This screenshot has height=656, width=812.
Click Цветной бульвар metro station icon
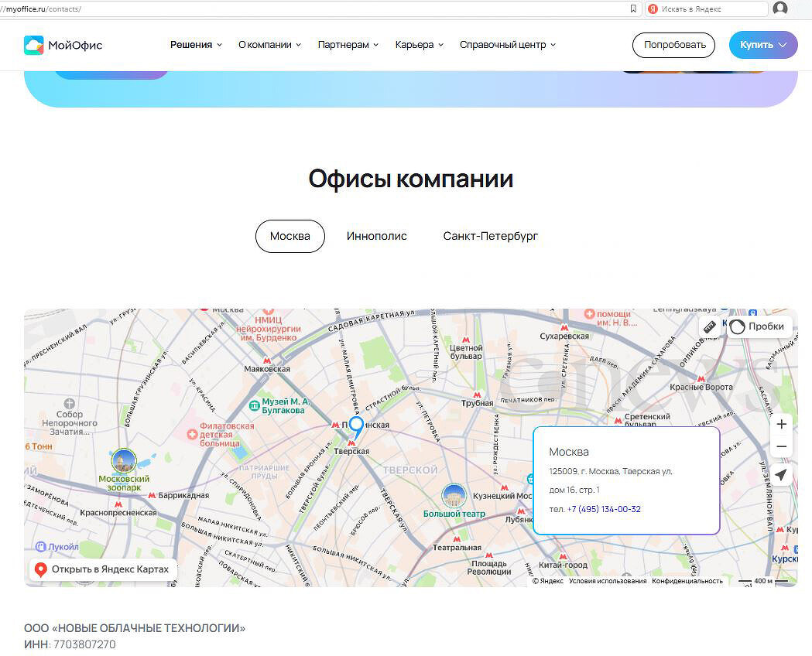click(x=466, y=340)
